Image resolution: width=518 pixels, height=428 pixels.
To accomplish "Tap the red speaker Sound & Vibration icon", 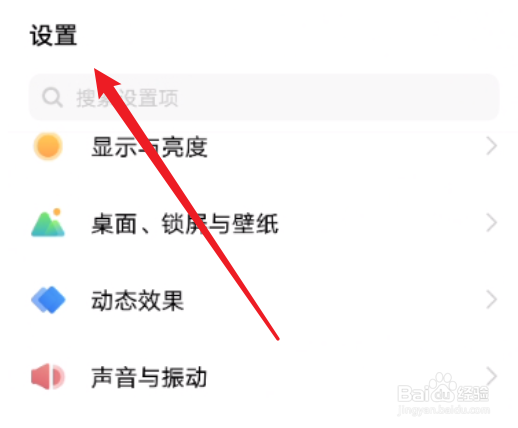I will [x=48, y=377].
